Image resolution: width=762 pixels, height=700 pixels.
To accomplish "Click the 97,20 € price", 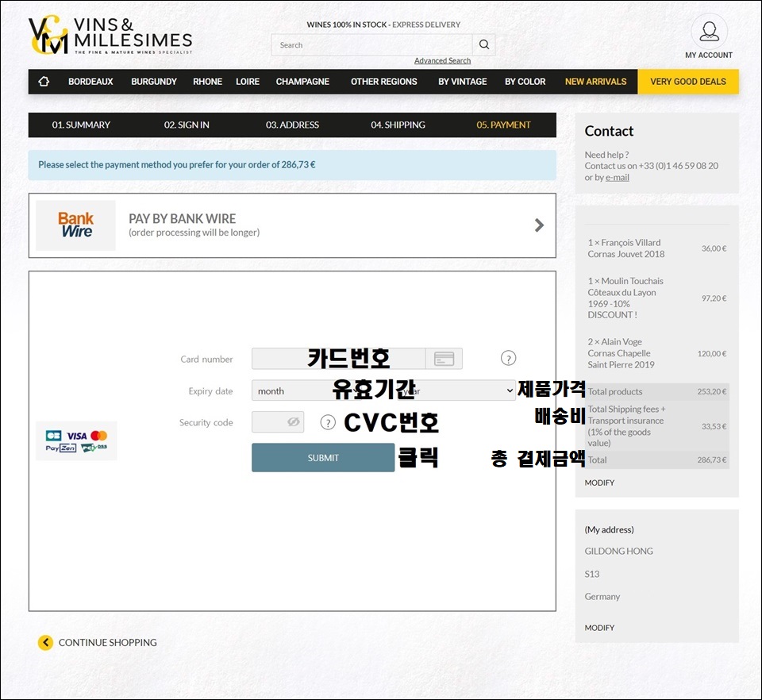I will coord(714,298).
